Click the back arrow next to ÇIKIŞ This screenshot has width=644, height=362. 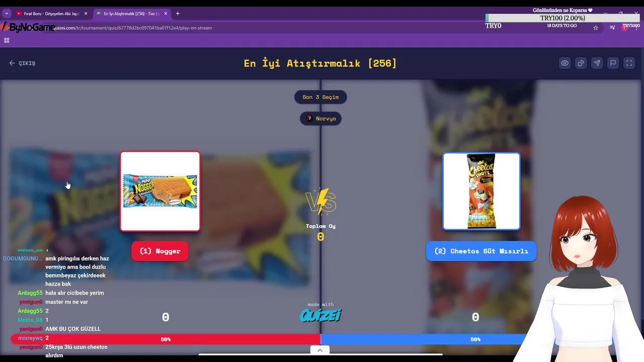pyautogui.click(x=12, y=63)
